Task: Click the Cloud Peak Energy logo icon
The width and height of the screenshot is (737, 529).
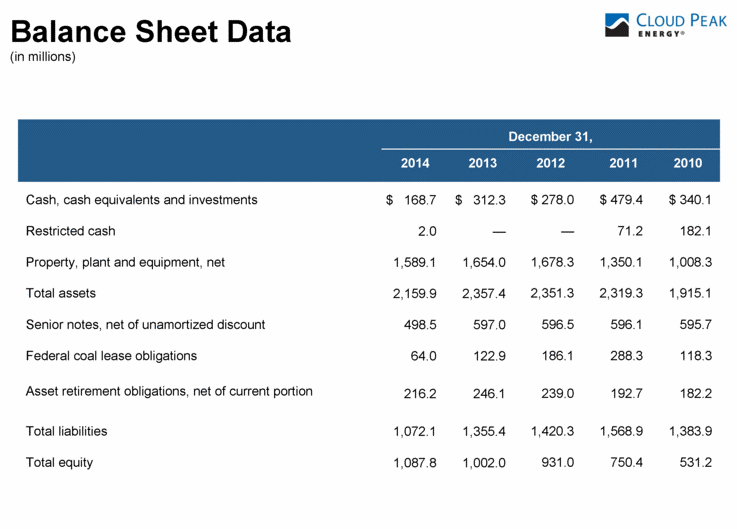Action: tap(619, 24)
